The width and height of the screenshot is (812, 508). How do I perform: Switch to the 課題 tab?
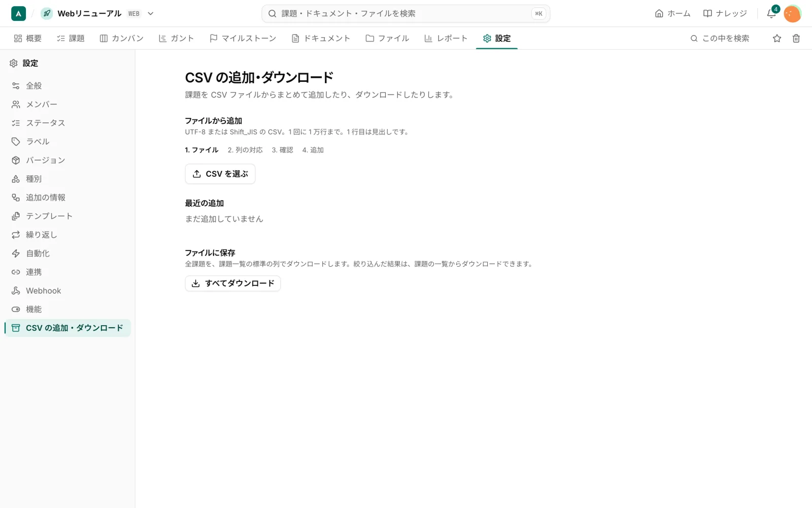pyautogui.click(x=71, y=38)
